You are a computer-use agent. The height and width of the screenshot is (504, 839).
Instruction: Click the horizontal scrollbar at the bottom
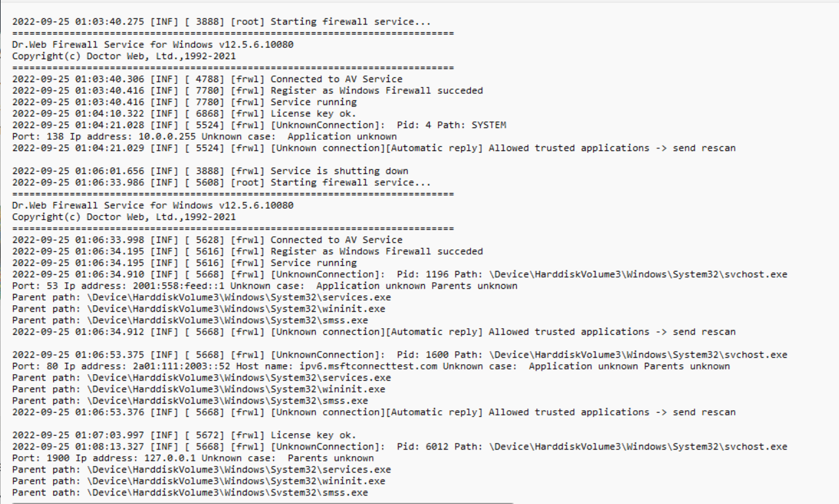[x=263, y=502]
